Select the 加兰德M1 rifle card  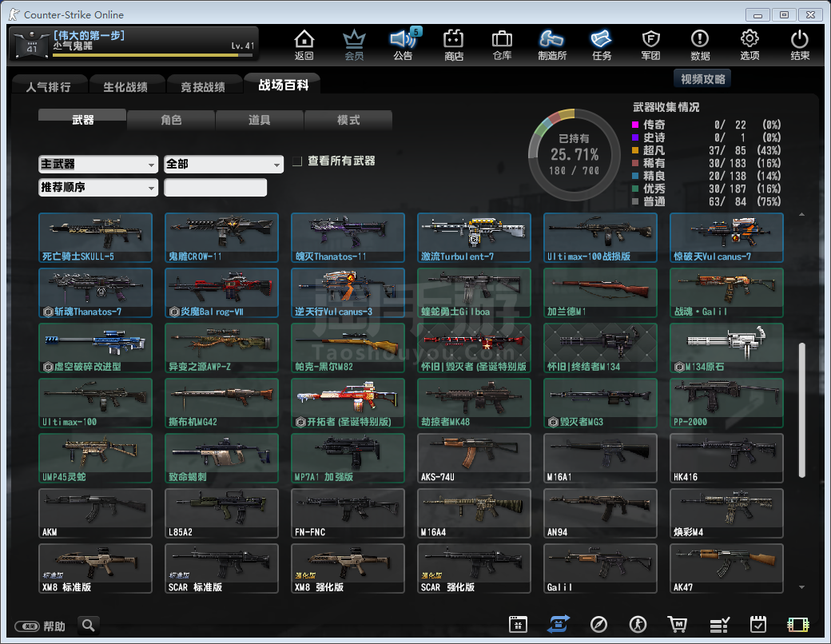click(600, 292)
